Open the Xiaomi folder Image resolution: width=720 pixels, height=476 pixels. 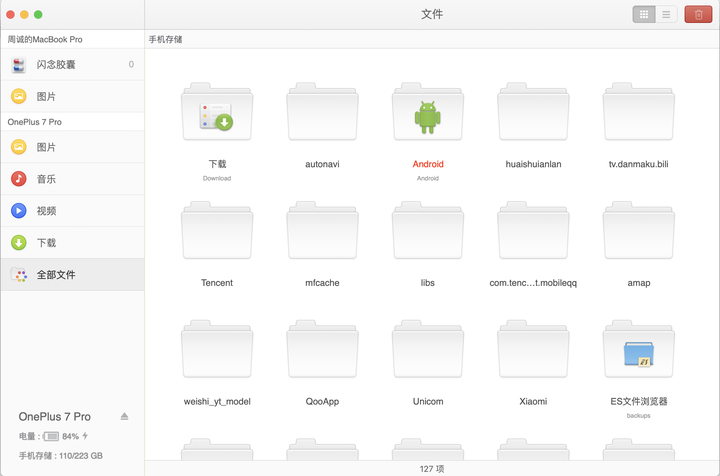tap(533, 349)
